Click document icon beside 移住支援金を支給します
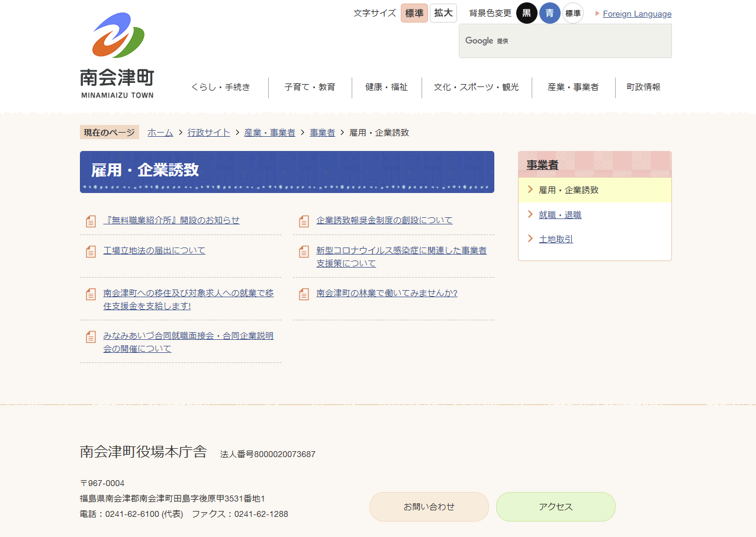756x537 pixels. coord(91,294)
